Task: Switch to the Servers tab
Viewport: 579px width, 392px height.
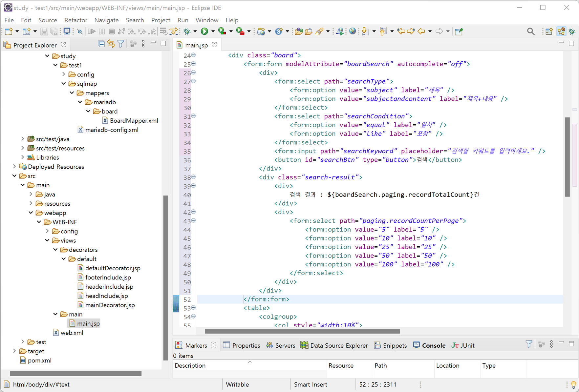Action: click(x=281, y=345)
